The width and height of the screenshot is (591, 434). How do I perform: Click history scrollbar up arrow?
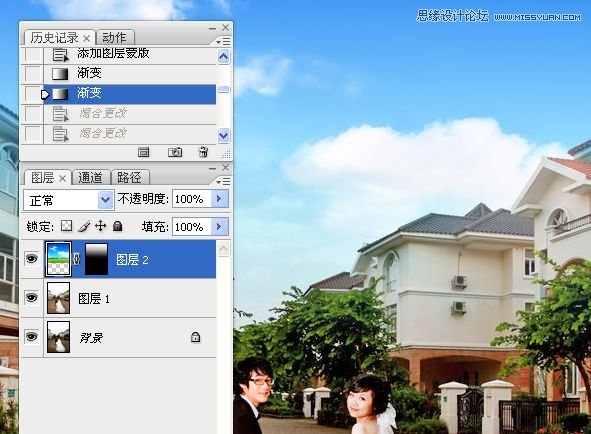click(x=224, y=57)
